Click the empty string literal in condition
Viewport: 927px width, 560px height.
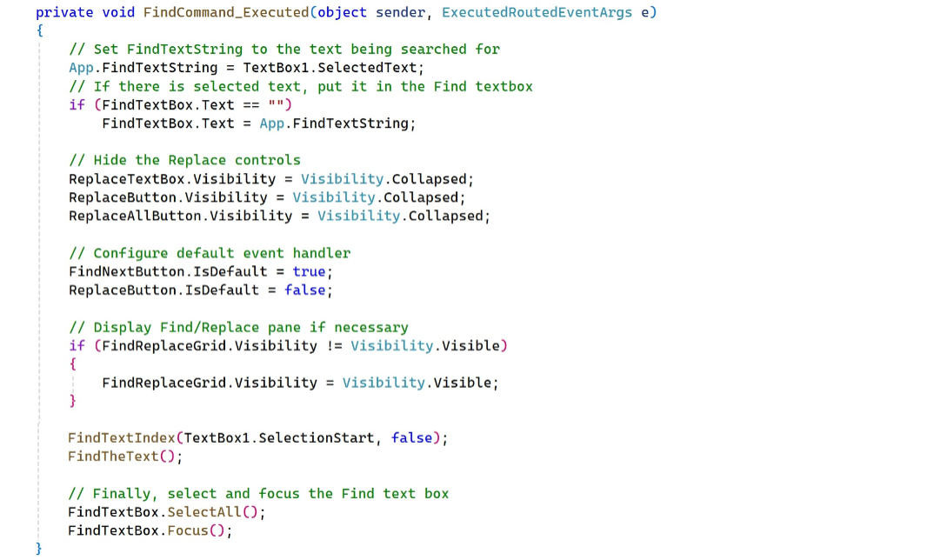point(276,105)
